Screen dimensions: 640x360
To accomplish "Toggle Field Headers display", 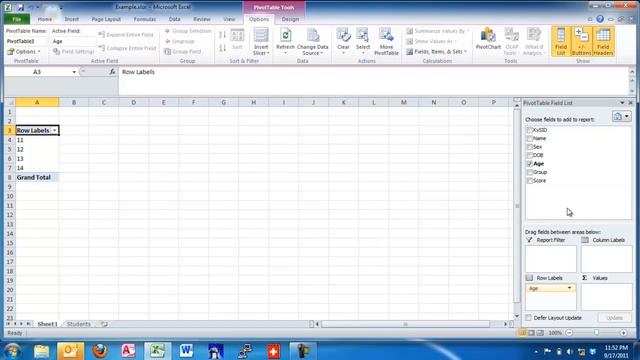I will [x=603, y=41].
